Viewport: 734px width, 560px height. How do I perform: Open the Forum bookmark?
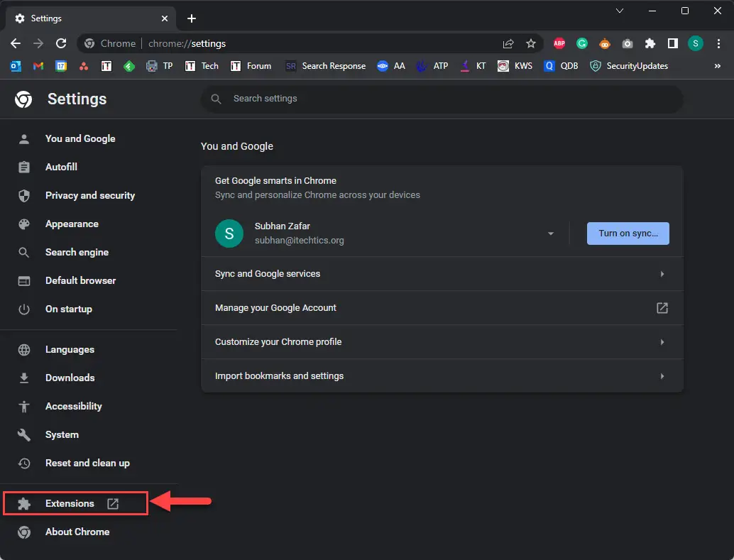[251, 66]
